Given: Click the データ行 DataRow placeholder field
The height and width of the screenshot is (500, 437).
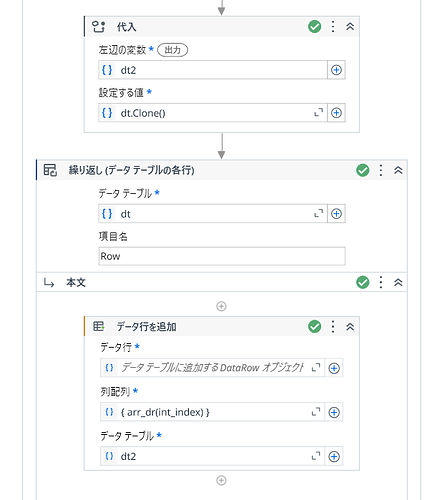Looking at the screenshot, I should [x=212, y=368].
